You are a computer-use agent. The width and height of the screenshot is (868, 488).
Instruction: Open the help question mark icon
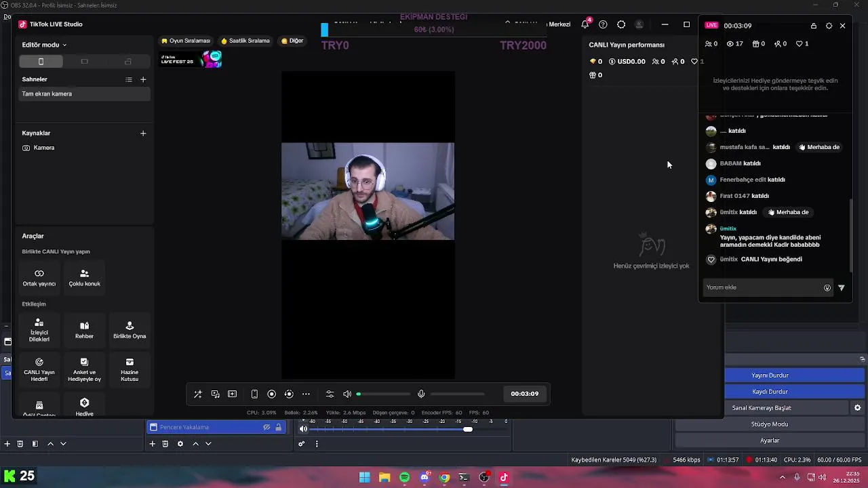pyautogui.click(x=603, y=24)
